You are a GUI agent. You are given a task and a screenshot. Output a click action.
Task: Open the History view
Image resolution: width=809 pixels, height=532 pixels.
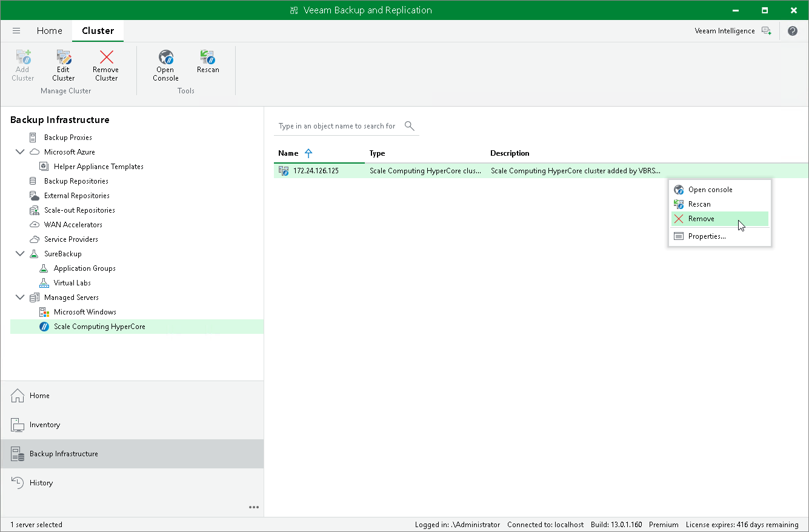click(x=132, y=483)
